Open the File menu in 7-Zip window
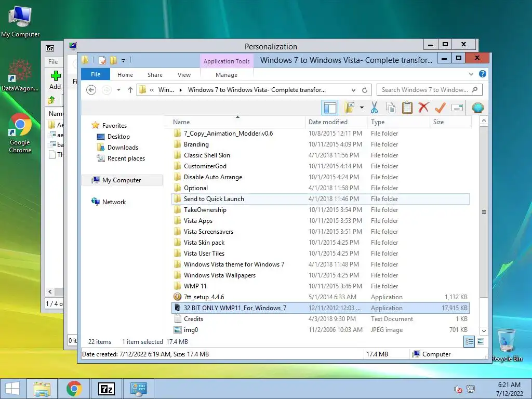 click(53, 62)
